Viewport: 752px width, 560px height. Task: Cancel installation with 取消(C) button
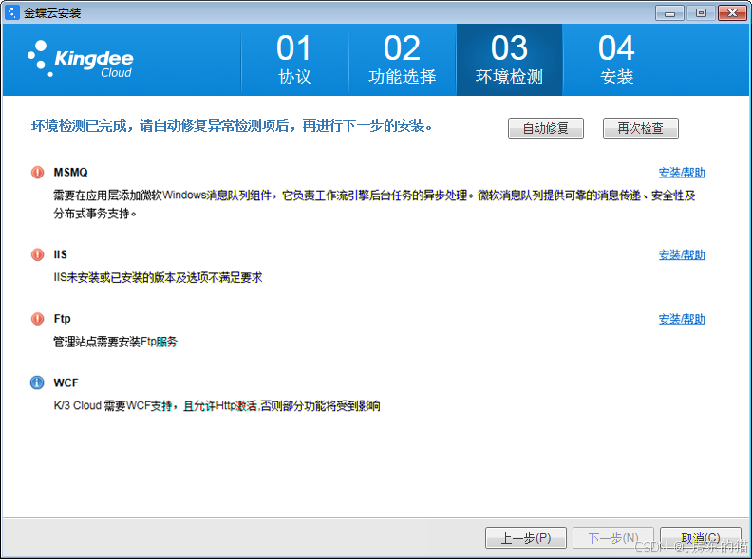[701, 538]
